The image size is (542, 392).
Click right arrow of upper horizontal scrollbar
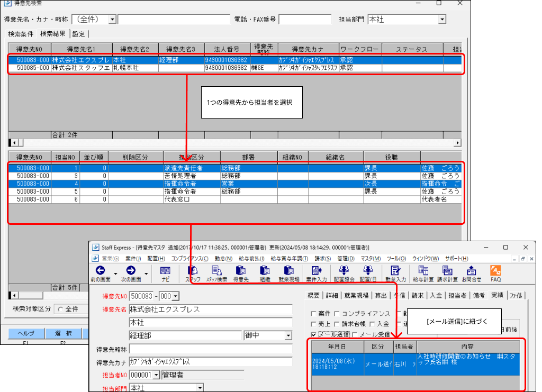458,143
